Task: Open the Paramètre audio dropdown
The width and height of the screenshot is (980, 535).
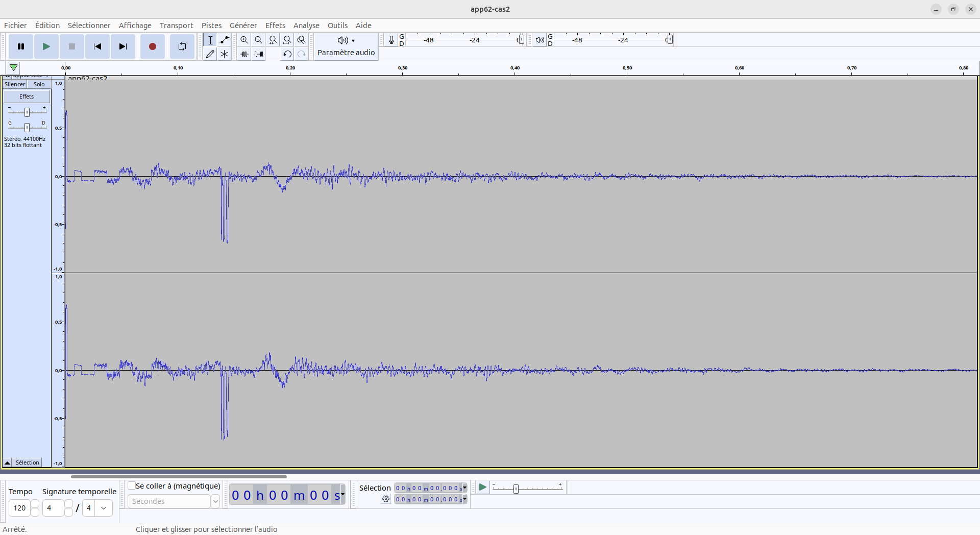Action: pos(346,46)
